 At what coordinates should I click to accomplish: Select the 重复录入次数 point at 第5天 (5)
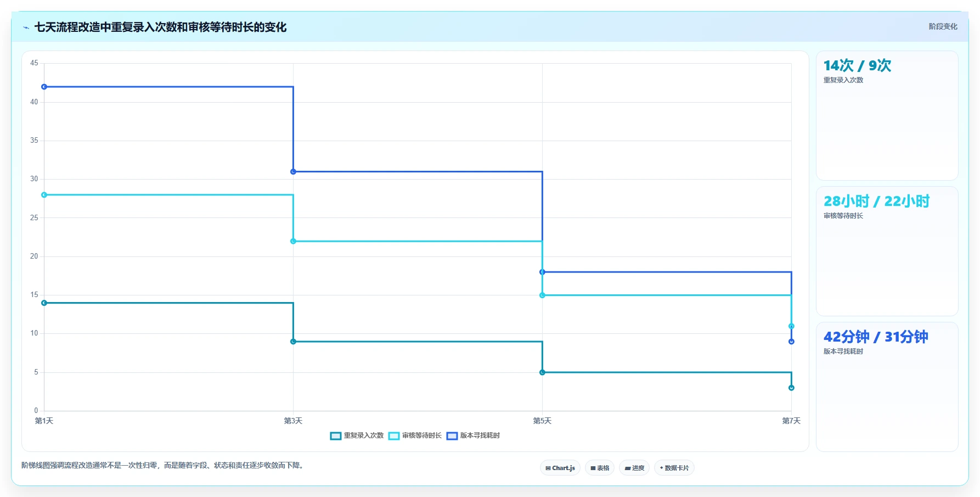click(542, 372)
